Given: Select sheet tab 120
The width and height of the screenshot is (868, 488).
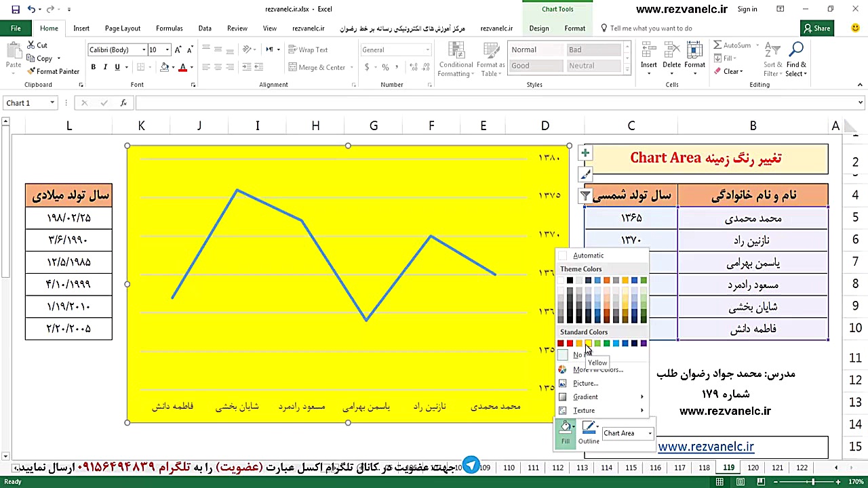Looking at the screenshot, I should click(x=753, y=468).
